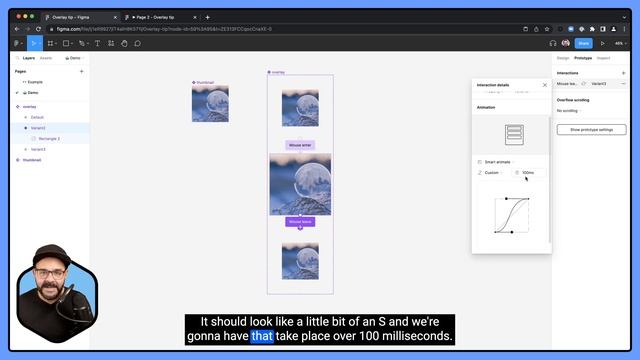Open Custom easing dropdown
This screenshot has height=360, width=640.
click(x=490, y=173)
